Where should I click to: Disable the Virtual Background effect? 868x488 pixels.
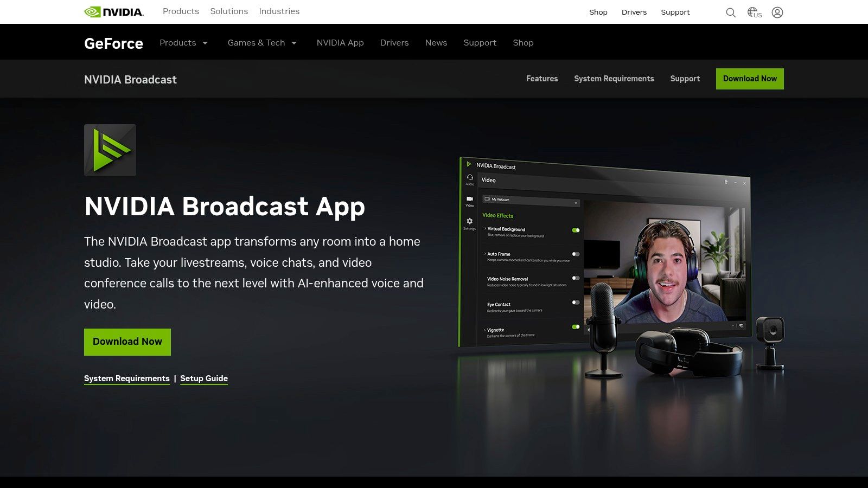tap(576, 230)
